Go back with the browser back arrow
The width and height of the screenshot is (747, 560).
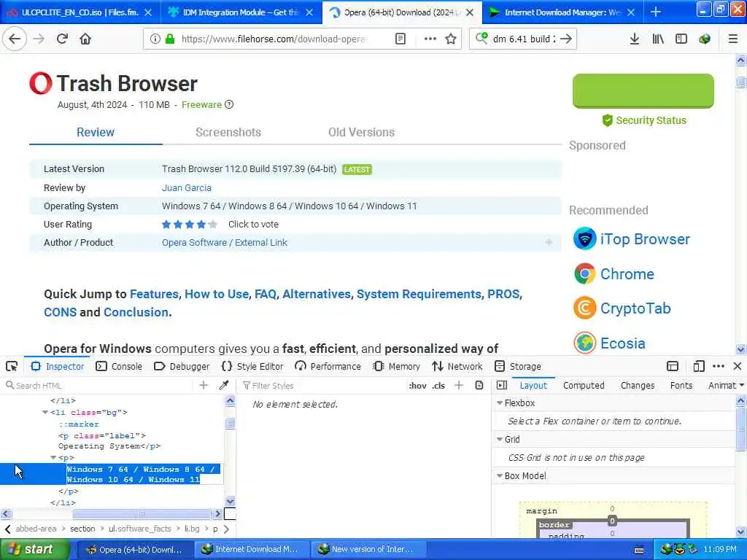pos(15,39)
